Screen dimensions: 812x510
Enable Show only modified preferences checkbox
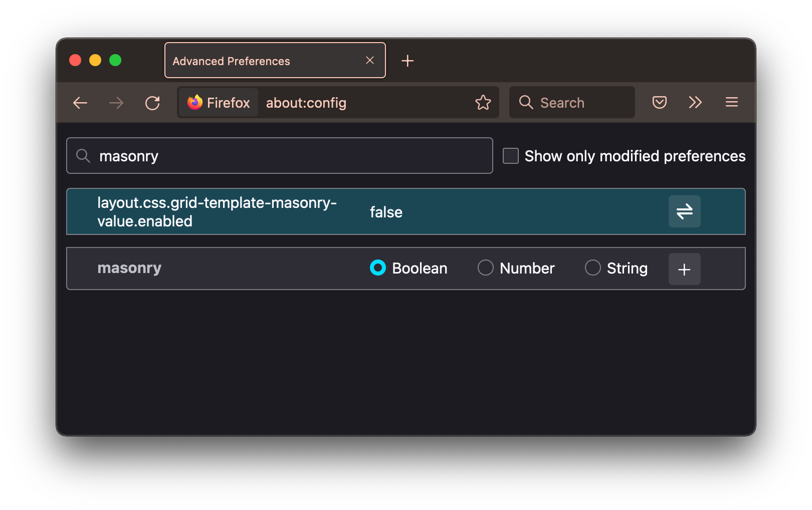point(511,156)
